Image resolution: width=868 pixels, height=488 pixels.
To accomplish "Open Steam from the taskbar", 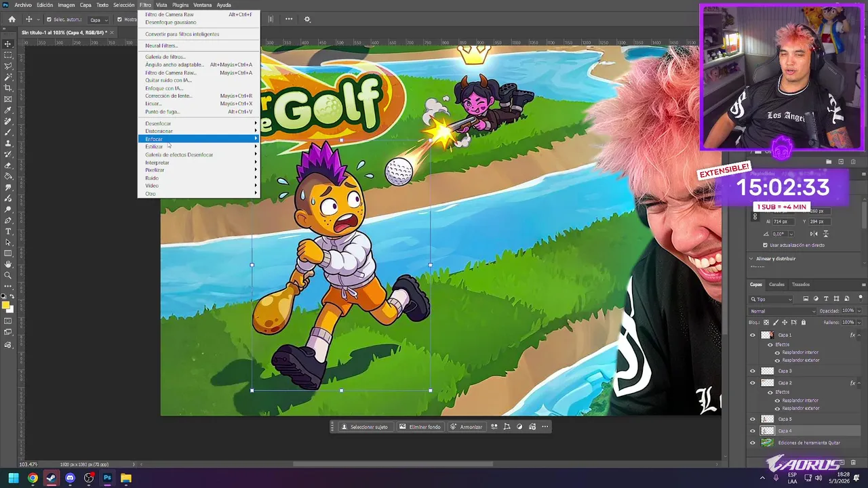I will 51,478.
